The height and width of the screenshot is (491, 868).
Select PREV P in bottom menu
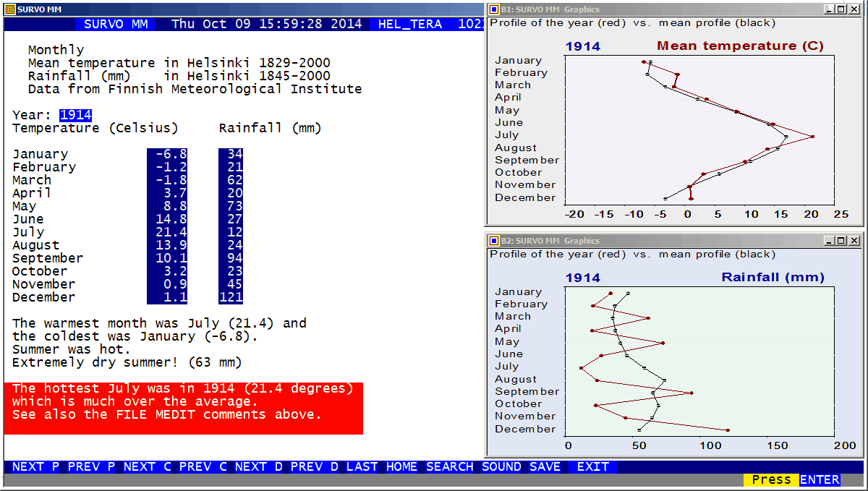[x=91, y=467]
